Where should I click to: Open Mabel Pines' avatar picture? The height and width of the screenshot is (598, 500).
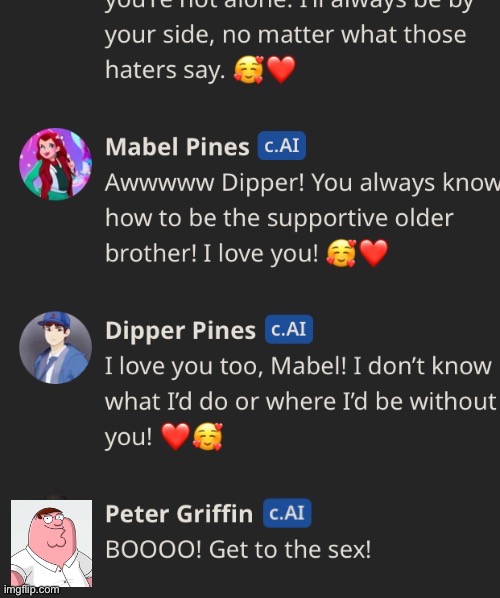tap(55, 164)
